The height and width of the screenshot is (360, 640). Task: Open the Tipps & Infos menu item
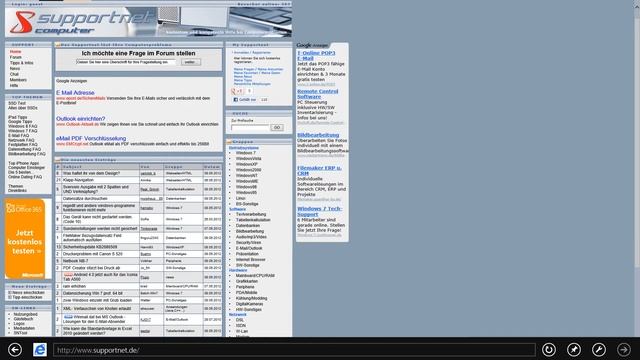click(22, 63)
